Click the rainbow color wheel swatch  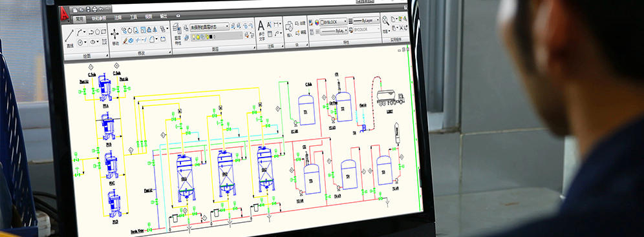pos(317,22)
